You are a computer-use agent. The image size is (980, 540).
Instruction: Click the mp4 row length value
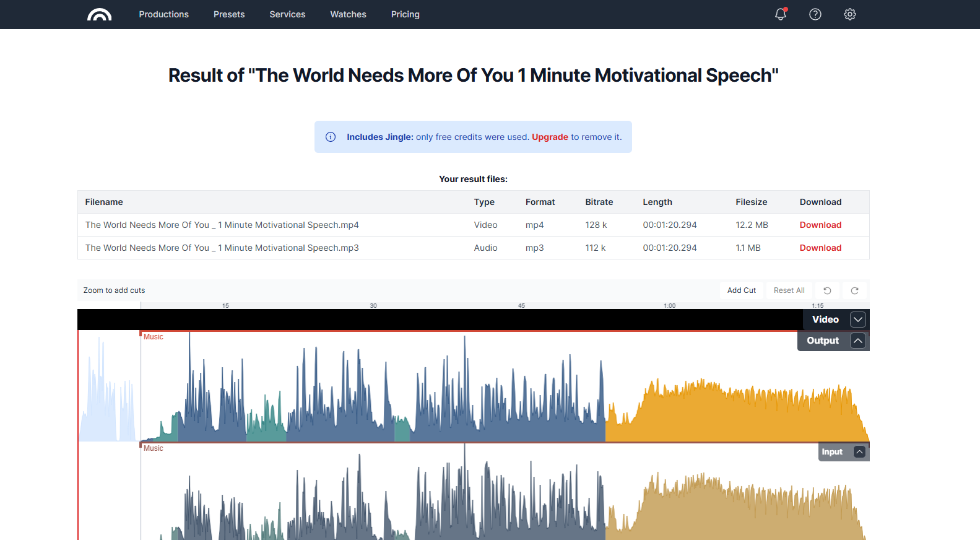pos(670,225)
